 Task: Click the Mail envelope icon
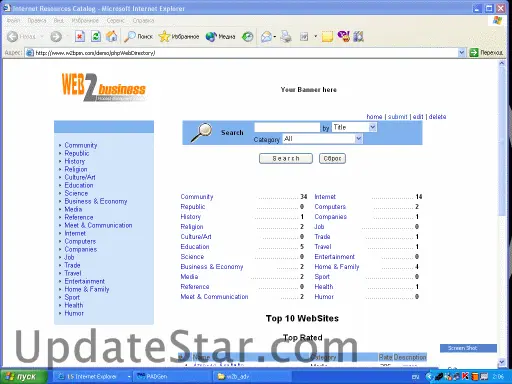pyautogui.click(x=266, y=36)
